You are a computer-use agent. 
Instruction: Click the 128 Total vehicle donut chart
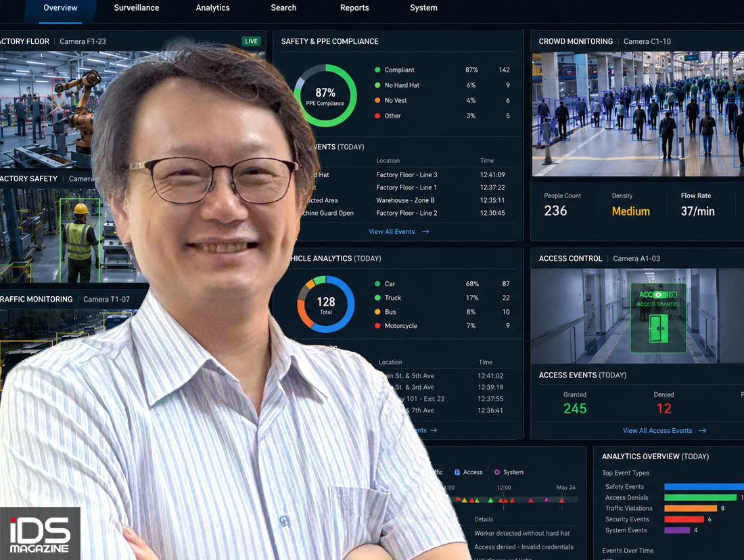pyautogui.click(x=326, y=304)
